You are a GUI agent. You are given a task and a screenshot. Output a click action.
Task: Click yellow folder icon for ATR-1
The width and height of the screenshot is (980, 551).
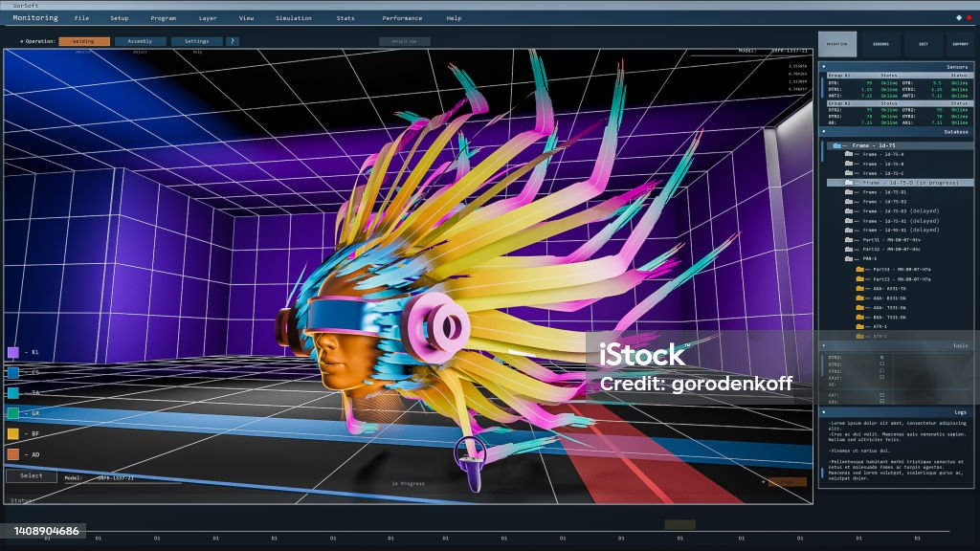tap(860, 326)
